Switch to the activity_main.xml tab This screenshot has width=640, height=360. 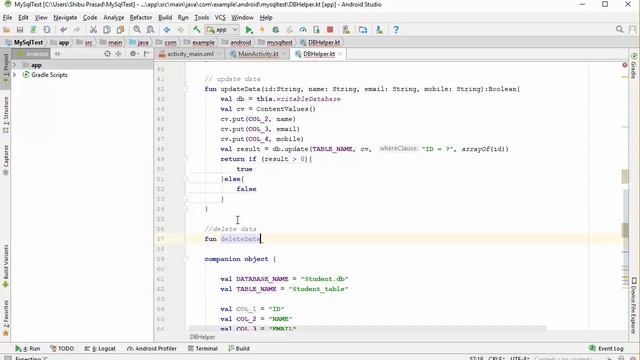coord(190,54)
